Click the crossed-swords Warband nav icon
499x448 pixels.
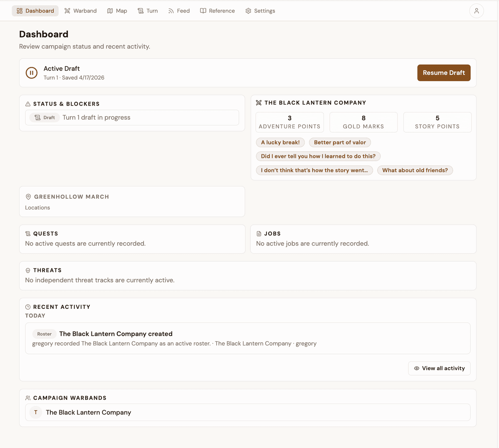point(67,11)
